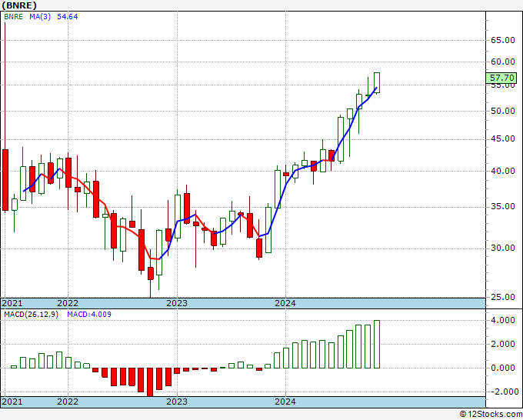Click the 25.00 price axis label
The width and height of the screenshot is (523, 420).
tap(503, 297)
